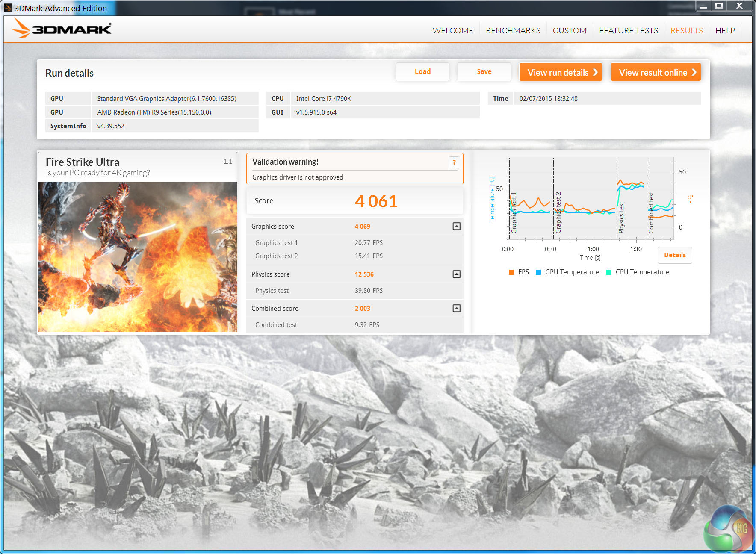Click the 3DMark title bar app icon

point(8,8)
